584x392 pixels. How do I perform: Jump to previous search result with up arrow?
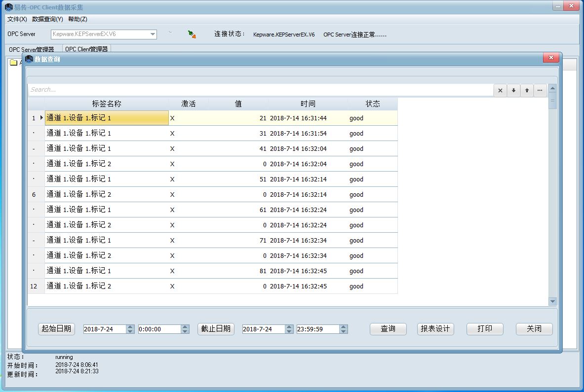(527, 90)
